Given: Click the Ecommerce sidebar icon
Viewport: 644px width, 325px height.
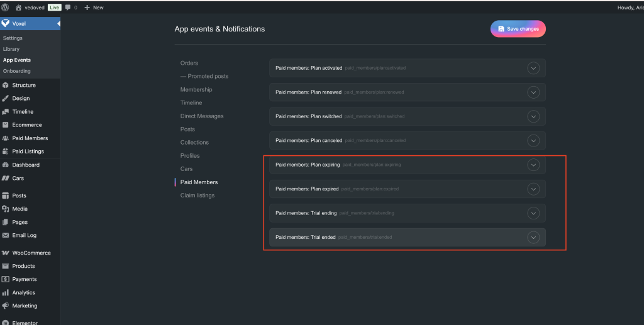Looking at the screenshot, I should 6,124.
